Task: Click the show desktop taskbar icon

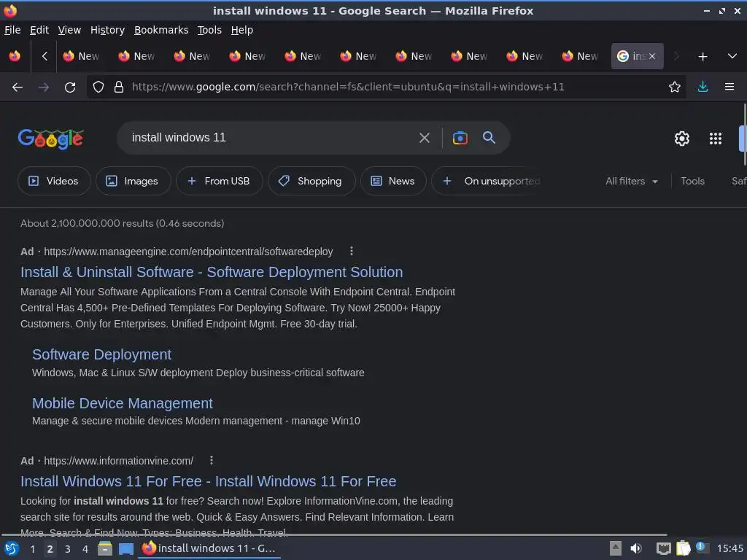Action: [125, 549]
